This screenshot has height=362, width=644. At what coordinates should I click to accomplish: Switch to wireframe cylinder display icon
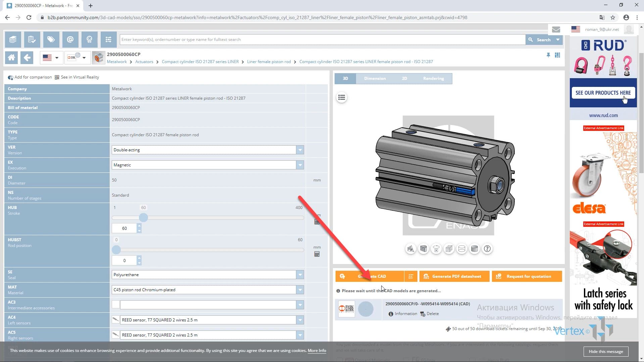click(x=461, y=249)
